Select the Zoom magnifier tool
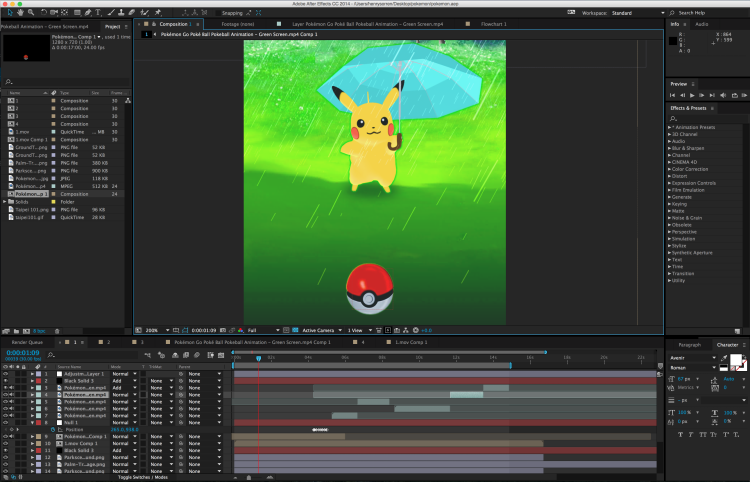The image size is (750, 482). [x=31, y=12]
